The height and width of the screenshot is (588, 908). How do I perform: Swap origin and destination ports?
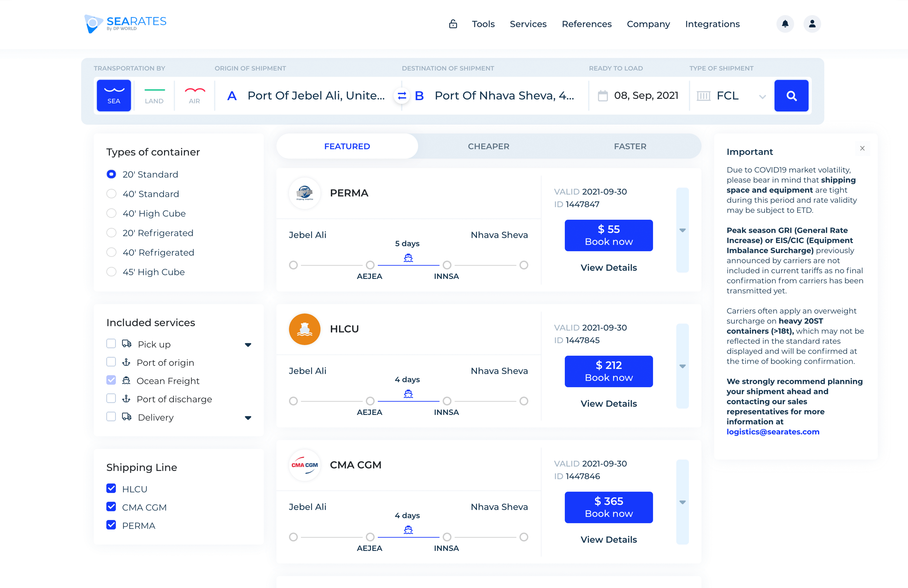(x=402, y=96)
